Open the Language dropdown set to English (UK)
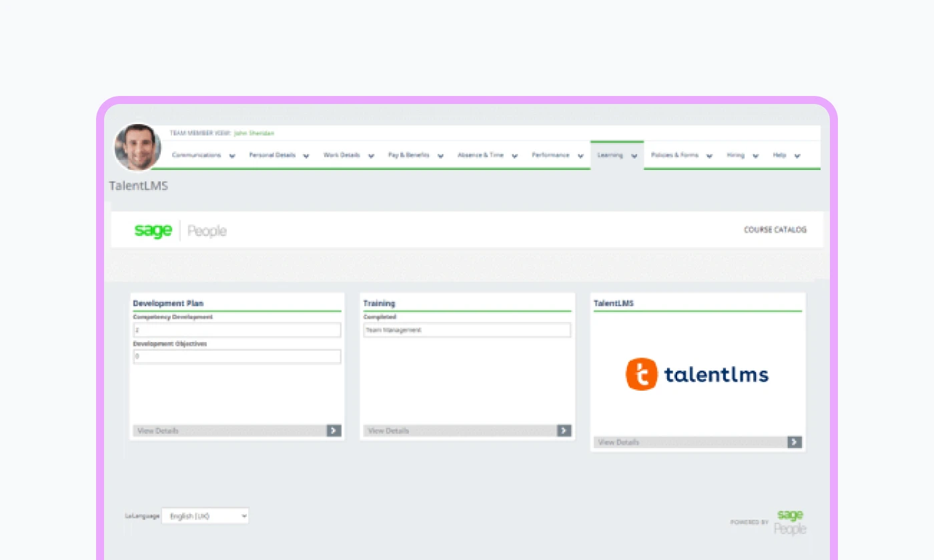Viewport: 934px width, 560px height. point(205,516)
